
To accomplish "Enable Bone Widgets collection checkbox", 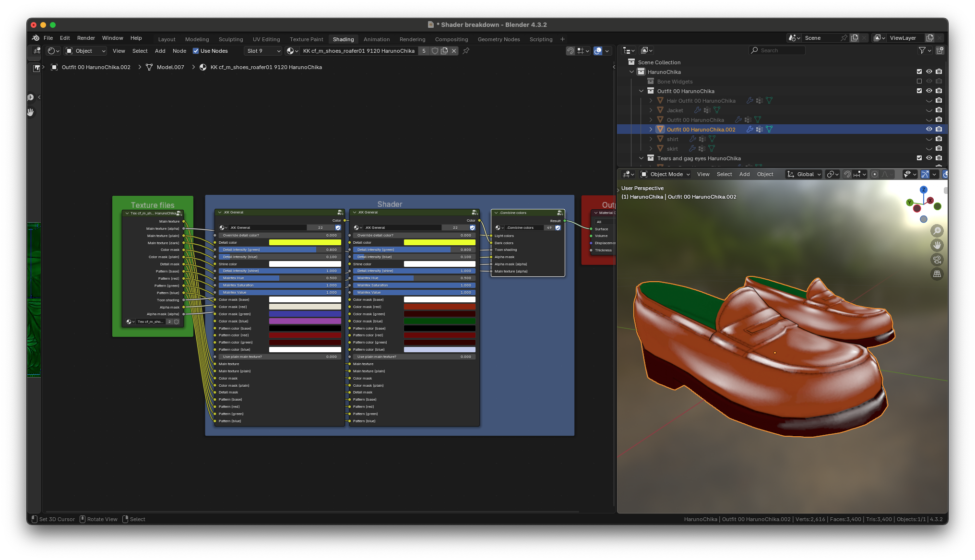I will click(919, 82).
